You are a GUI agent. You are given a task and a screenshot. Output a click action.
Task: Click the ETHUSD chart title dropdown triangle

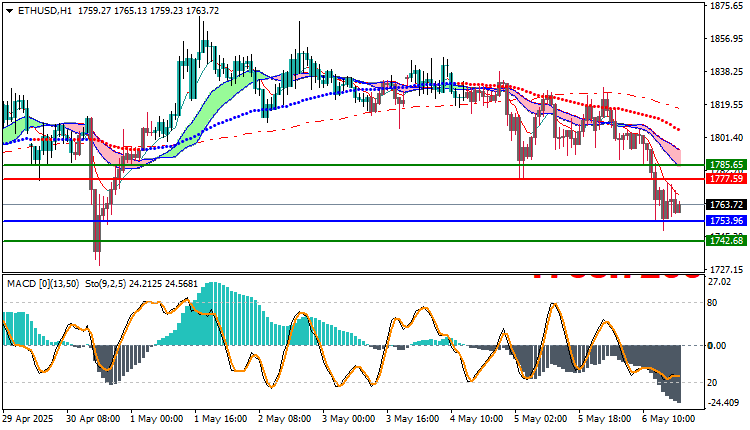click(10, 11)
